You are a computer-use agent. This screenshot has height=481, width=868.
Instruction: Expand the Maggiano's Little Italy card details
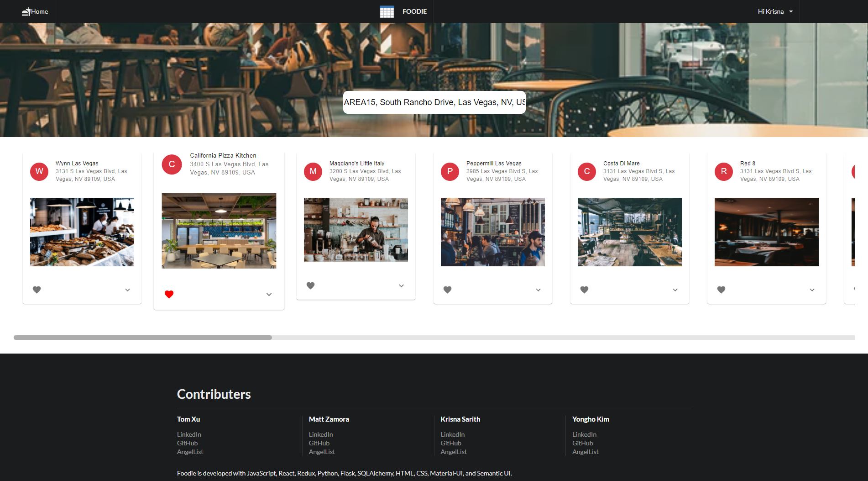(401, 286)
